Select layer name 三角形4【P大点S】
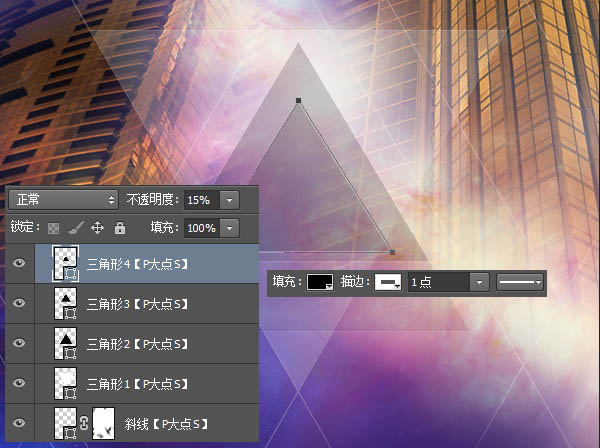The height and width of the screenshot is (448, 600). pos(137,264)
